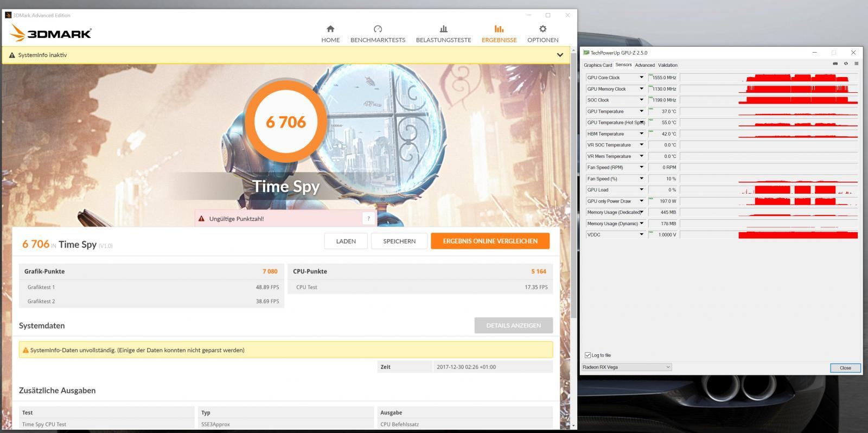This screenshot has height=433, width=868.
Task: Toggle the Log to file checkbox
Action: [588, 355]
